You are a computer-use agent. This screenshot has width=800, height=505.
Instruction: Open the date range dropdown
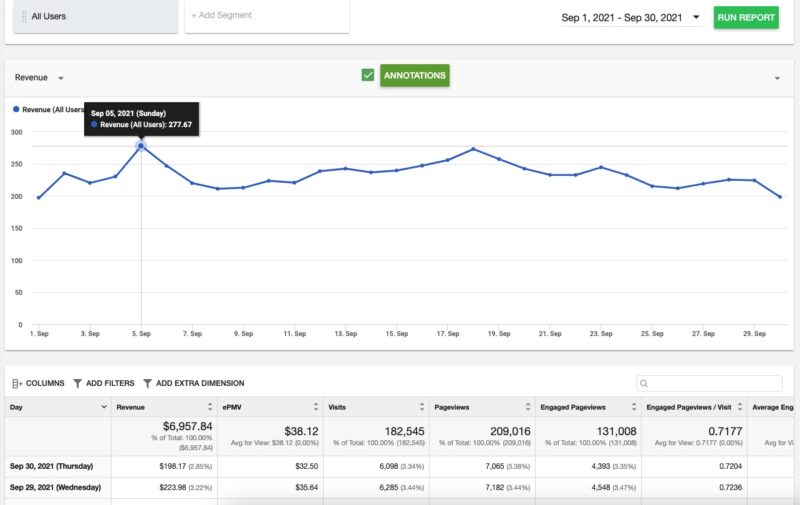(696, 17)
